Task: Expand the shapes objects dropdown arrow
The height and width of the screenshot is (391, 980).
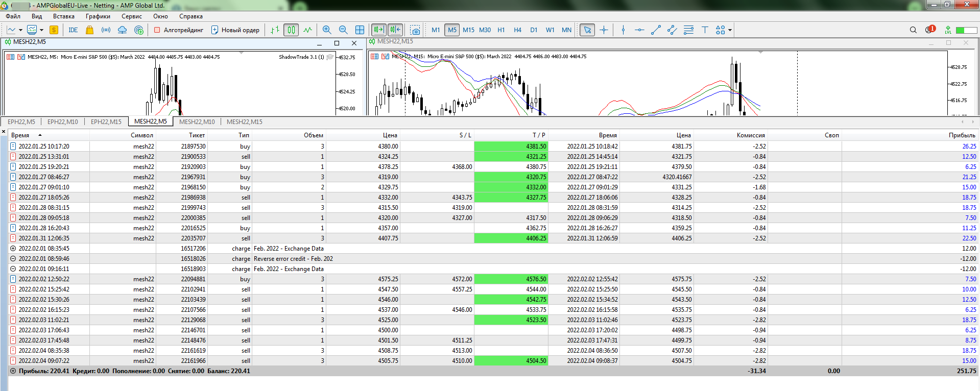Action: coord(730,30)
